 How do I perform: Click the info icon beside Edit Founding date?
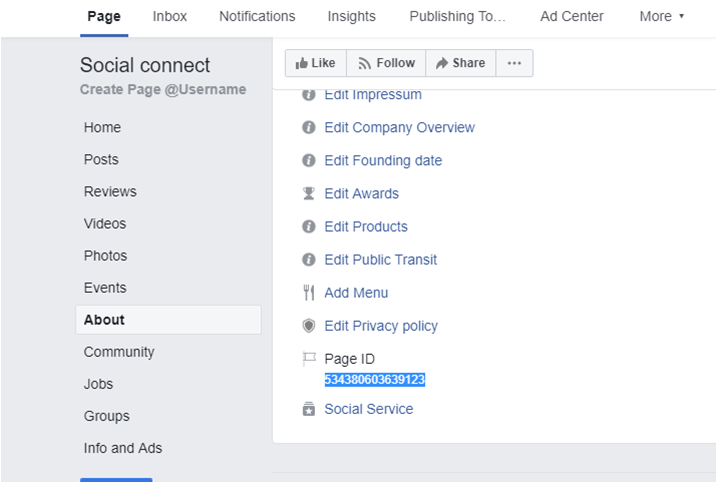(x=309, y=161)
